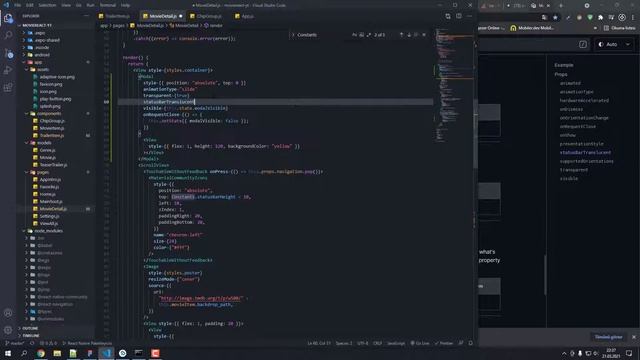The height and width of the screenshot is (360, 640).
Task: Click statusBarTranslucent in docs props list
Action: coord(585,152)
